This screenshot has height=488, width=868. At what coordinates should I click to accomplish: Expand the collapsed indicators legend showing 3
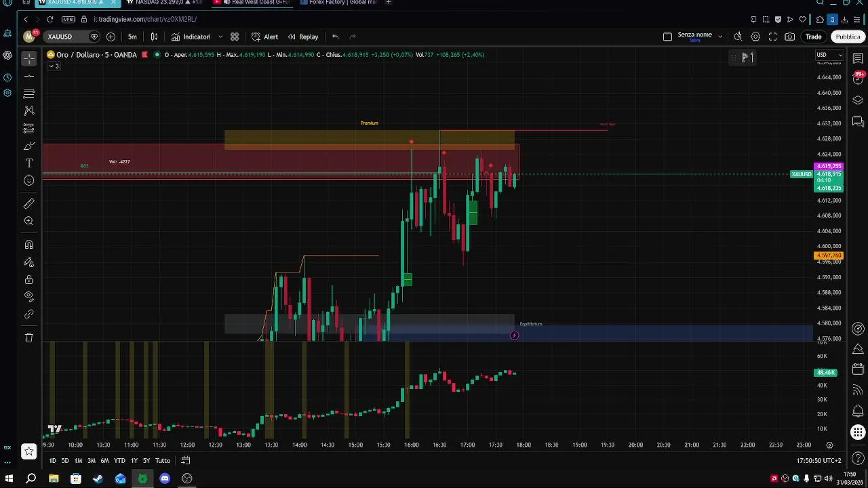click(54, 66)
